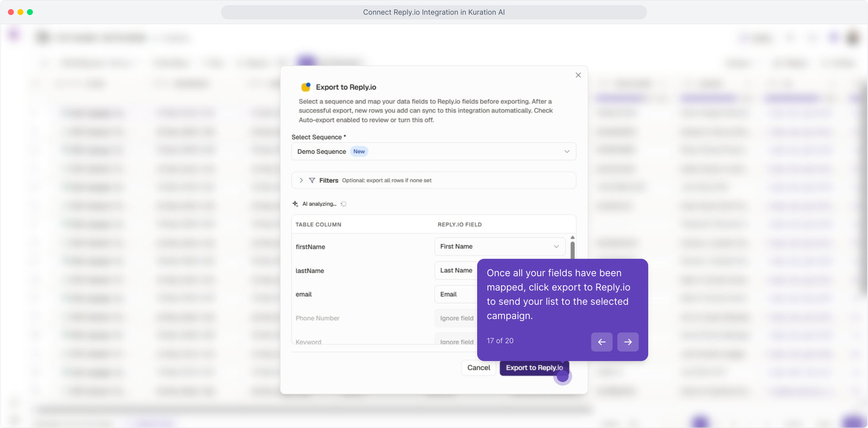The image size is (868, 428).
Task: Click the 17 of 20 step counter
Action: pos(500,341)
